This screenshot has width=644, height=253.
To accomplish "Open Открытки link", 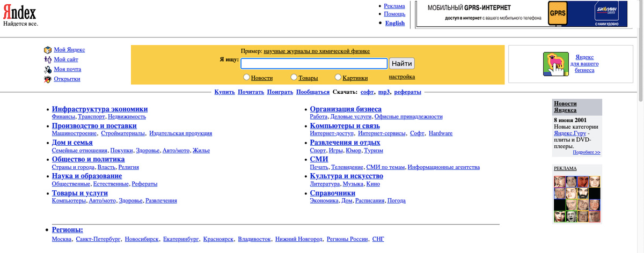I will pyautogui.click(x=67, y=79).
